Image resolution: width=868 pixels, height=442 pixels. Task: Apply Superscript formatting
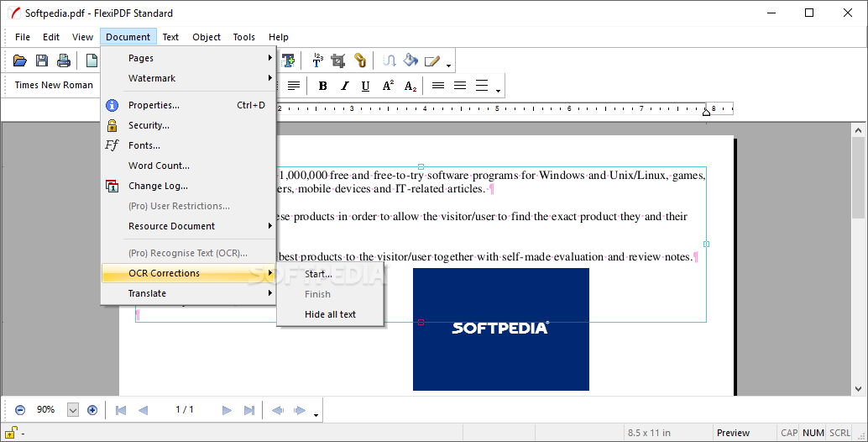tap(388, 86)
